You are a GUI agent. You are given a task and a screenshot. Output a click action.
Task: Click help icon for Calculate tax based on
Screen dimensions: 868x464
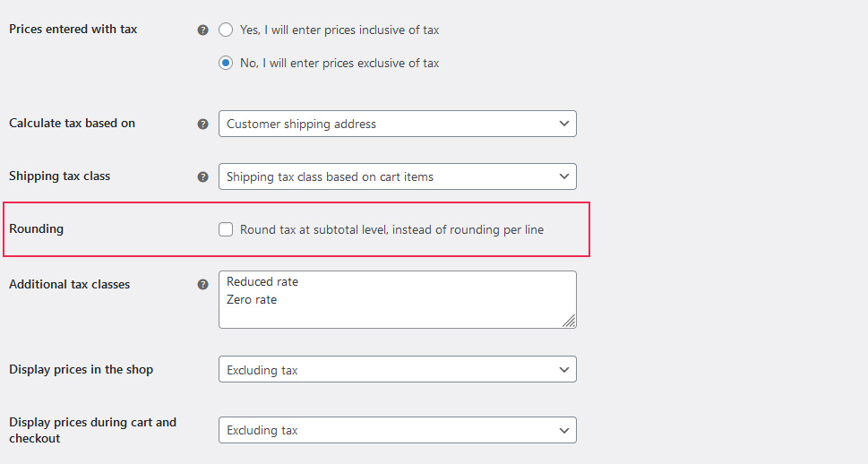(x=202, y=124)
